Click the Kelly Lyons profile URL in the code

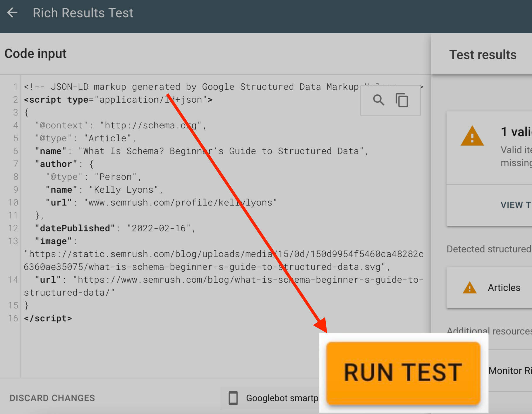tap(180, 202)
